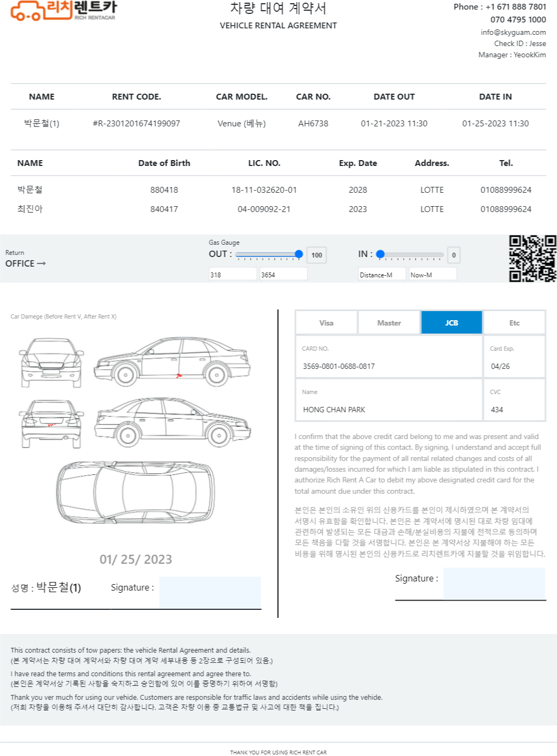Click the Rich Rentacar logo

[x=63, y=10]
